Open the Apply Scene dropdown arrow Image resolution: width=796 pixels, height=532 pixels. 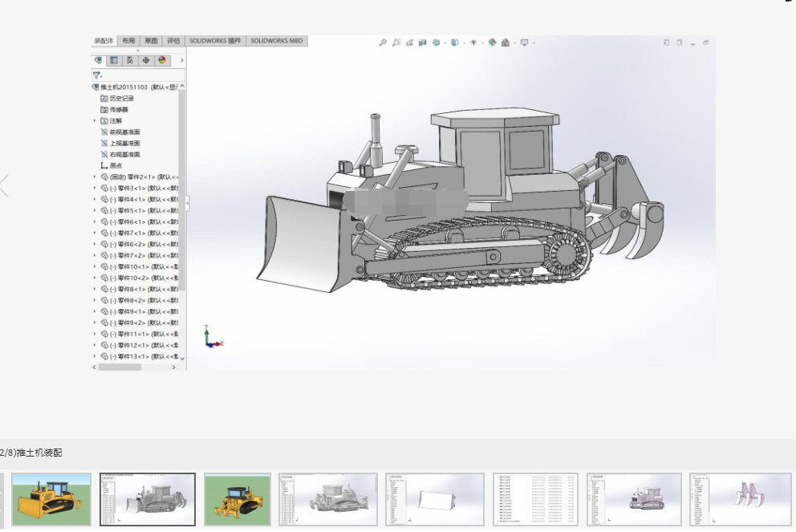514,43
